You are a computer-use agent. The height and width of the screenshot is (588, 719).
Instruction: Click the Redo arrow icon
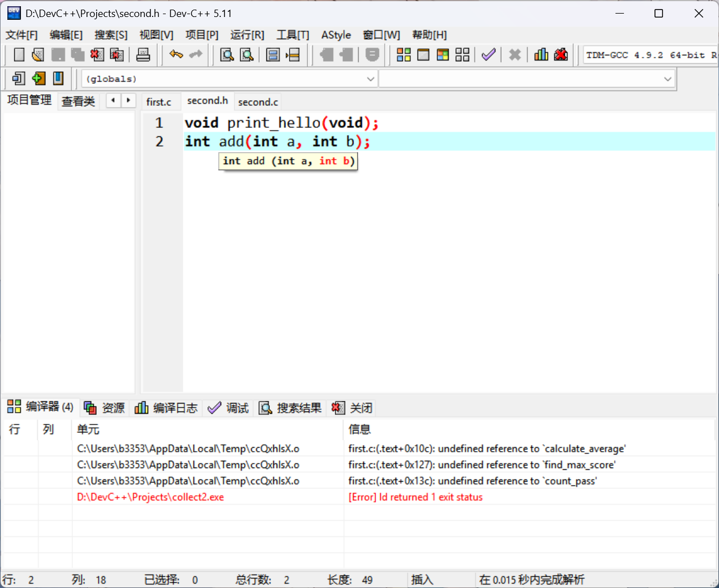coord(196,54)
